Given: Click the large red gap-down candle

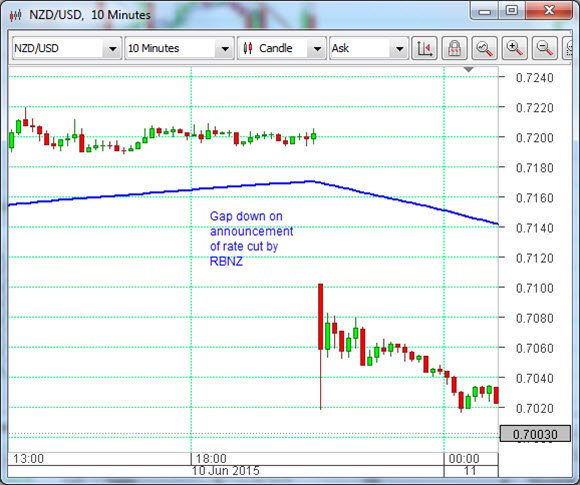Looking at the screenshot, I should pyautogui.click(x=320, y=316).
